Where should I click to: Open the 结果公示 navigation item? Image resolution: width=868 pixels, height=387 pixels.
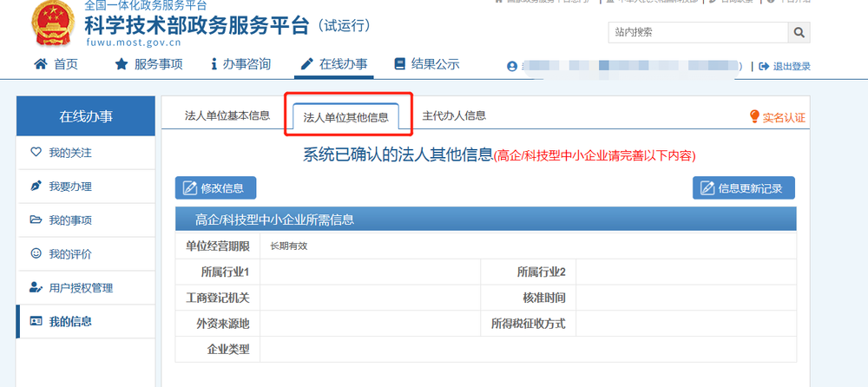coord(426,64)
